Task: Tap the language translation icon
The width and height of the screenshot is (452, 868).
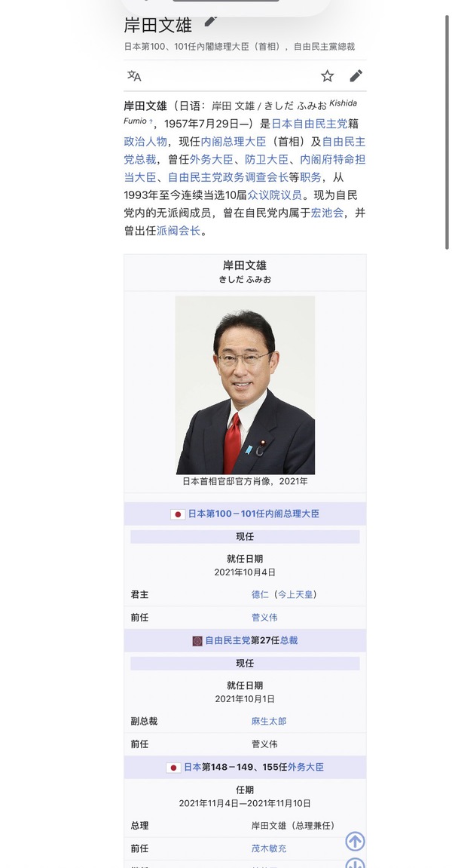Action: pyautogui.click(x=134, y=76)
